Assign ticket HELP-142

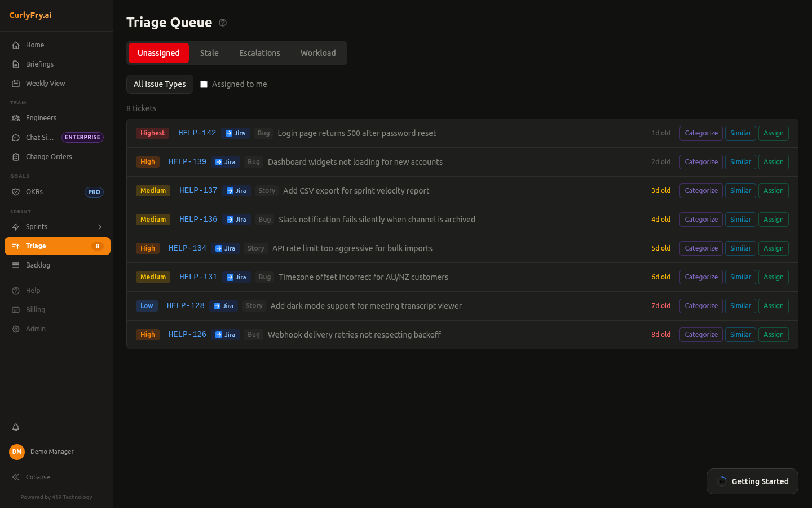(773, 133)
